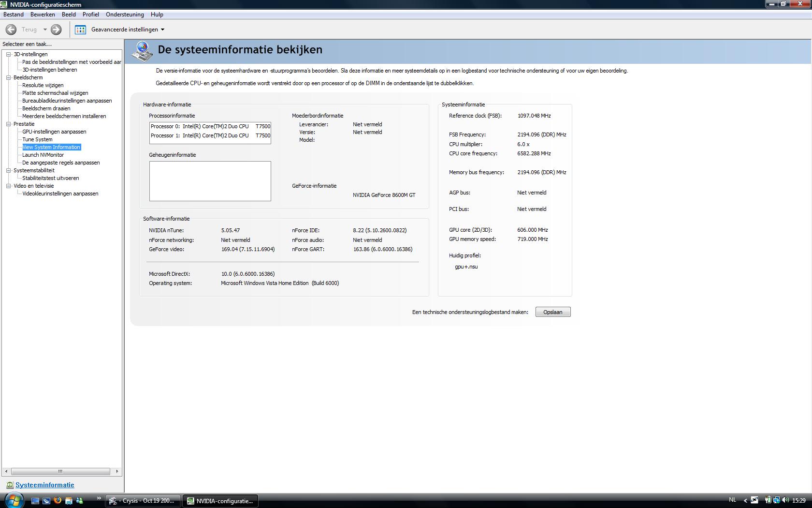Select Processor 0 in processor list

[210, 126]
